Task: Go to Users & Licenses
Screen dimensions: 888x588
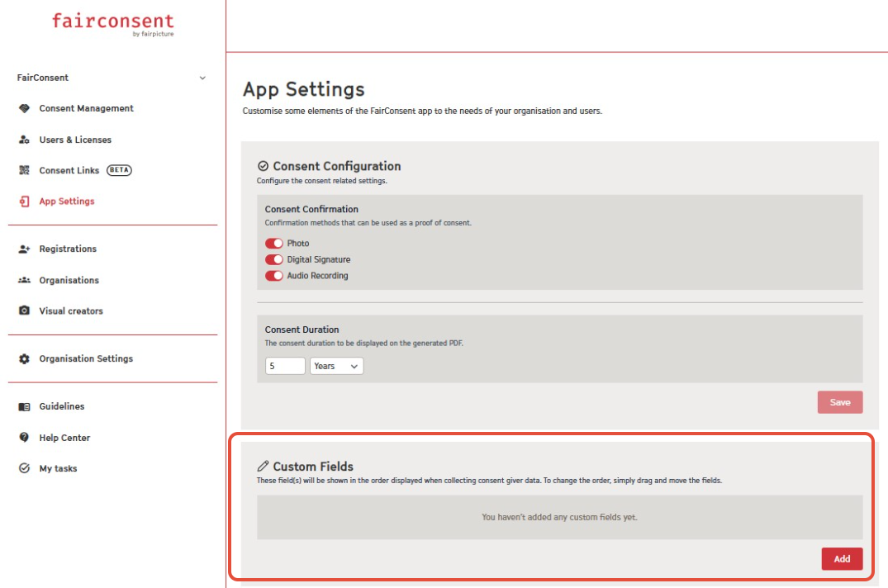Action: [75, 140]
